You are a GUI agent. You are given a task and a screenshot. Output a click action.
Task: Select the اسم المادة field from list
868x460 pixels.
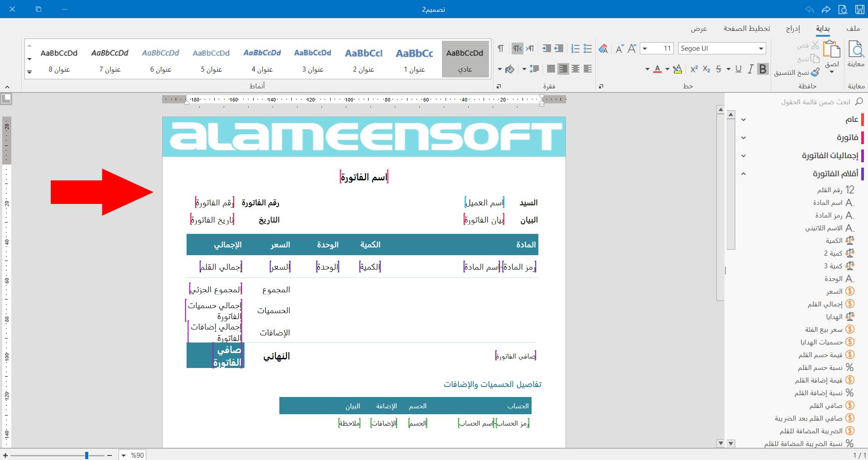point(829,203)
